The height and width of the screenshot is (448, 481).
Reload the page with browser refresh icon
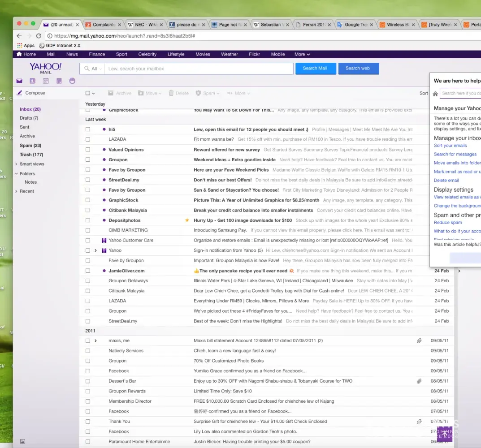pos(39,36)
